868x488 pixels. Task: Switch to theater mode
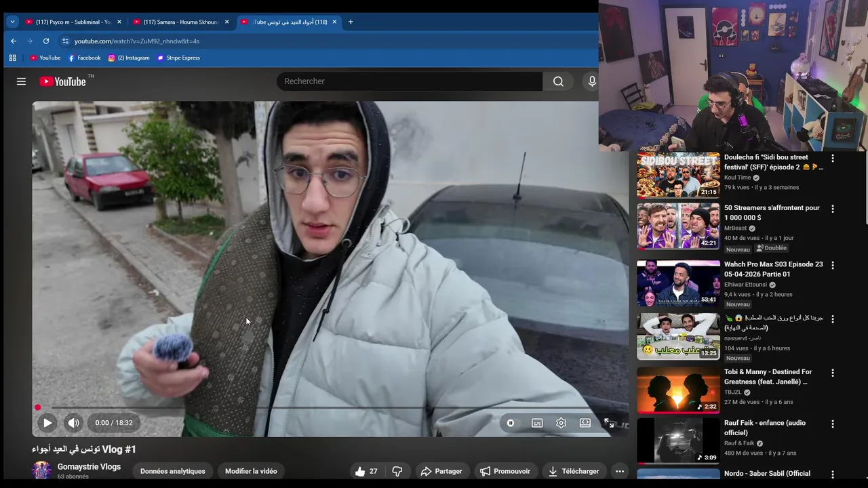click(585, 423)
